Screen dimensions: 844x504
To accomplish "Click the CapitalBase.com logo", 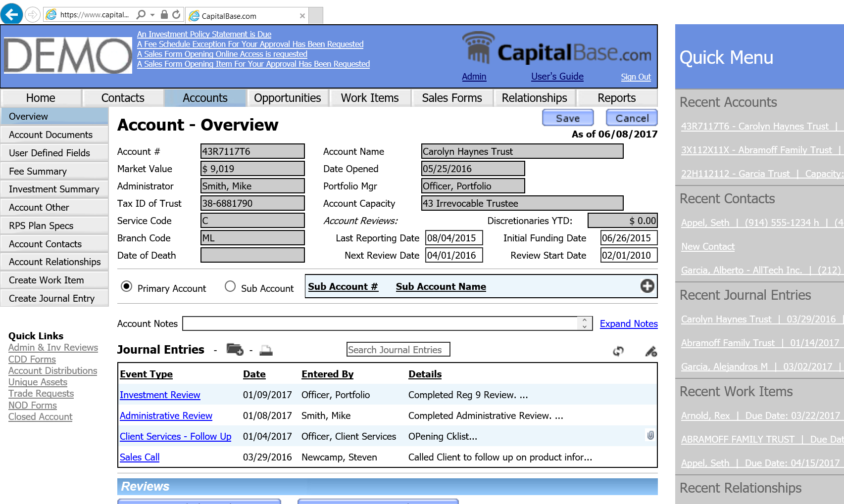I will [557, 52].
